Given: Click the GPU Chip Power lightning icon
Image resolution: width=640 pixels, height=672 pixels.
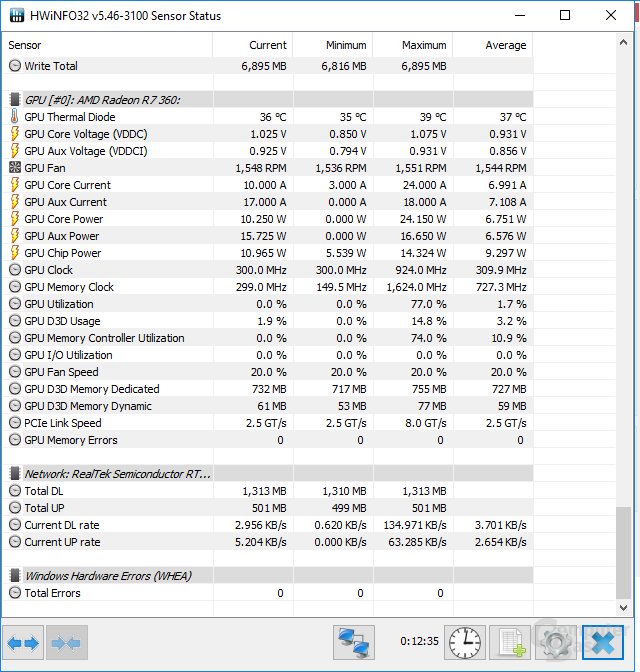Looking at the screenshot, I should coord(15,253).
